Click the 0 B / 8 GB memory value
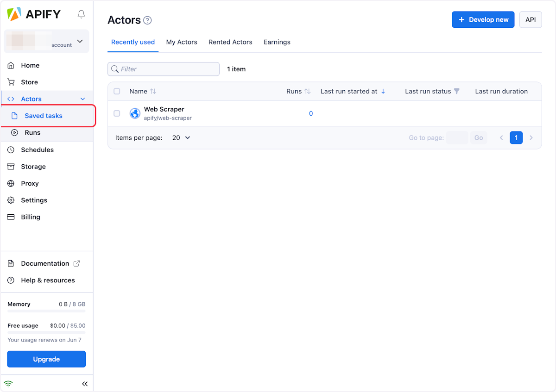The image size is (556, 392). click(x=72, y=304)
